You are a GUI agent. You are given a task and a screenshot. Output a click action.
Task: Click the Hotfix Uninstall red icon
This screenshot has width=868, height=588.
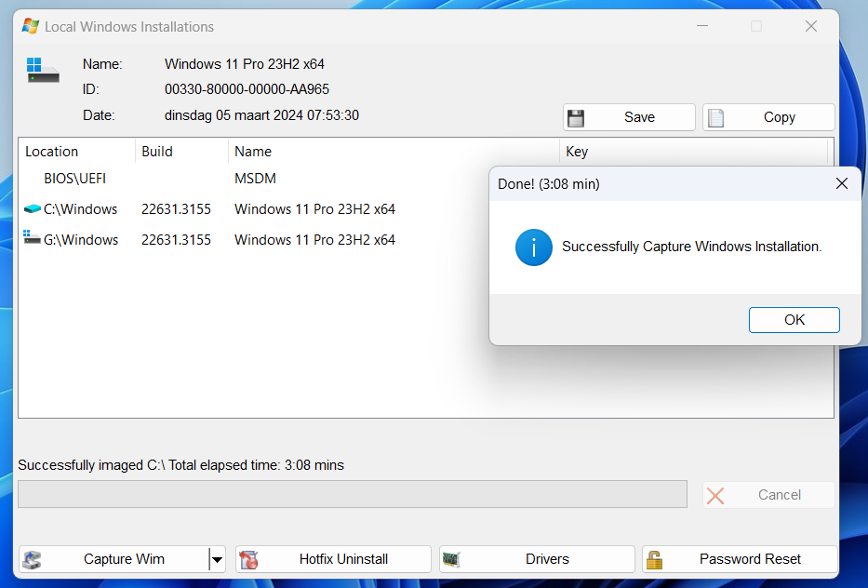pyautogui.click(x=249, y=560)
